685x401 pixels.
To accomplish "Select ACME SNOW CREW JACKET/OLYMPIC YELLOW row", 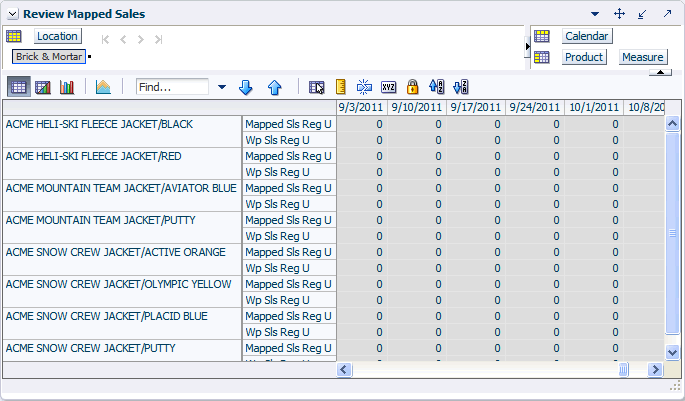I will click(x=122, y=291).
